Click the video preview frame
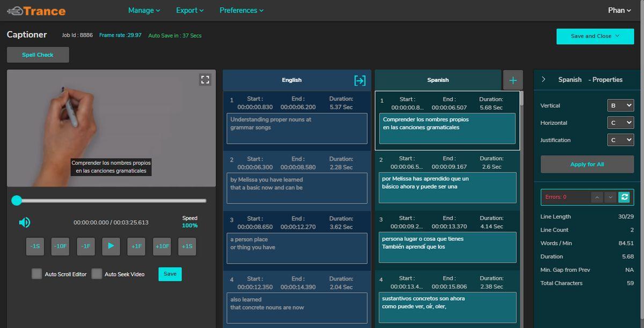 coord(111,128)
